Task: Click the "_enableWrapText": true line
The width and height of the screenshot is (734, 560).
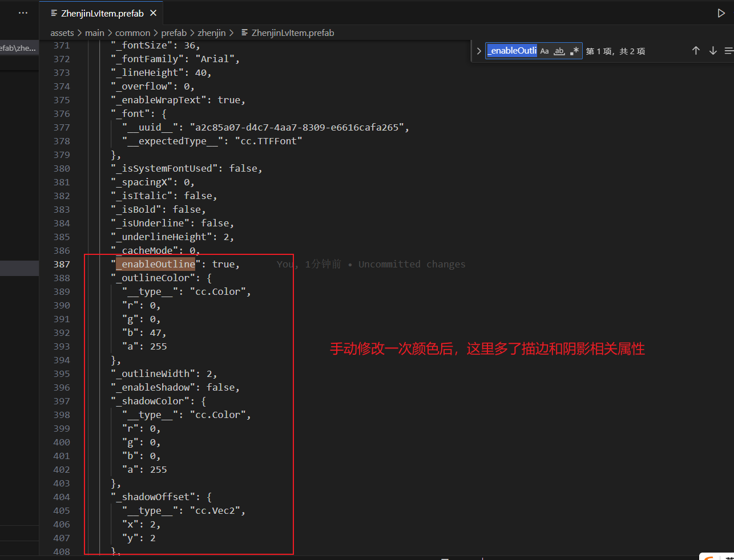Action: coord(178,100)
